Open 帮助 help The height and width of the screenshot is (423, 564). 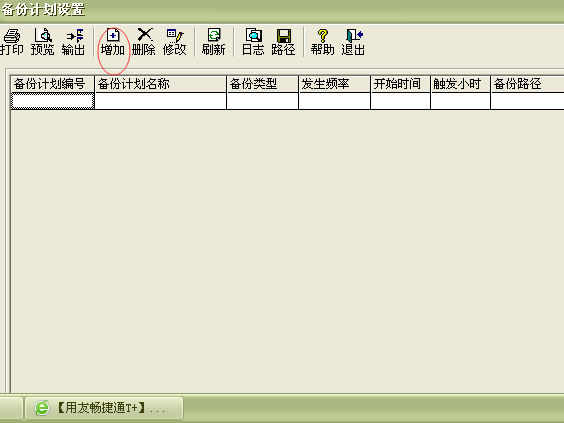coord(323,42)
